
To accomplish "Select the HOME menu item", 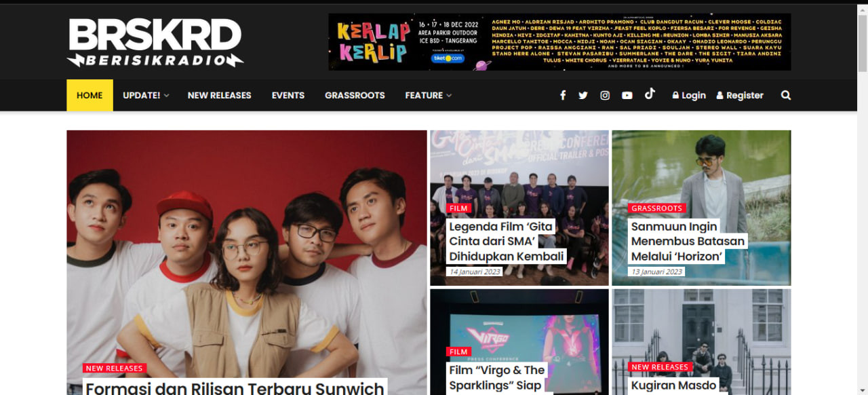I will (x=90, y=96).
